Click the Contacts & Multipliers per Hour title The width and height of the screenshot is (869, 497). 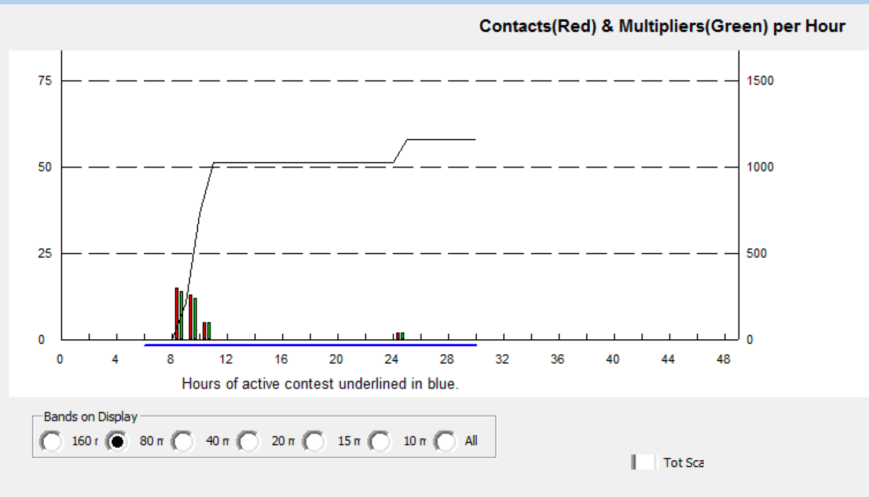[x=662, y=26]
